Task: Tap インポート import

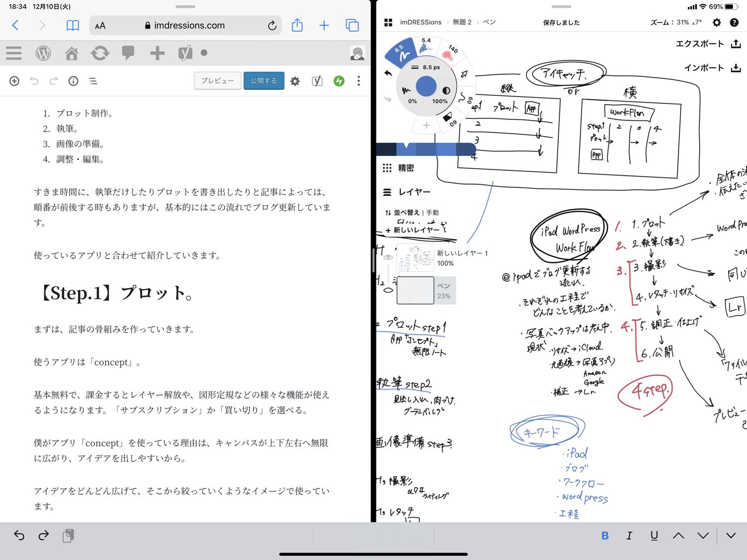Action: [712, 68]
